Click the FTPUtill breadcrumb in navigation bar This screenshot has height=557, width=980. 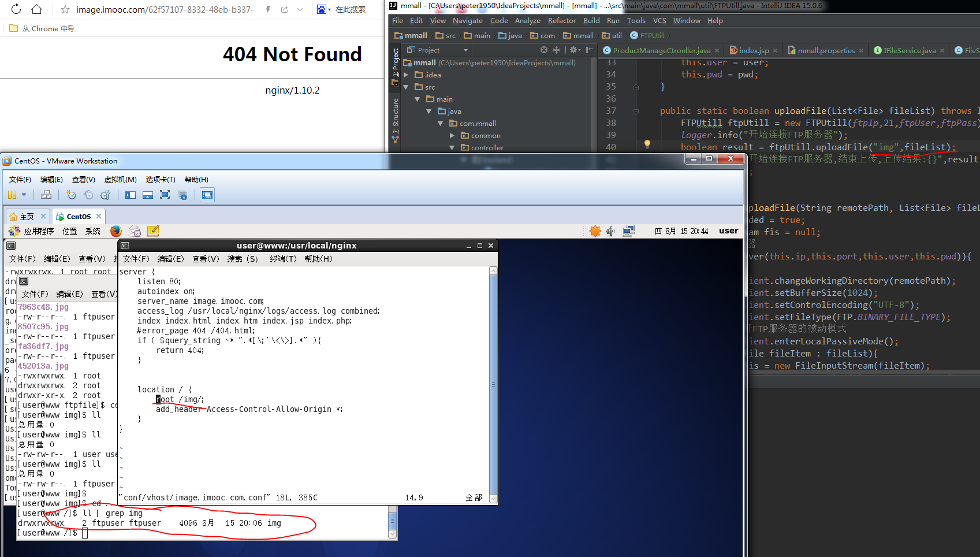[647, 35]
